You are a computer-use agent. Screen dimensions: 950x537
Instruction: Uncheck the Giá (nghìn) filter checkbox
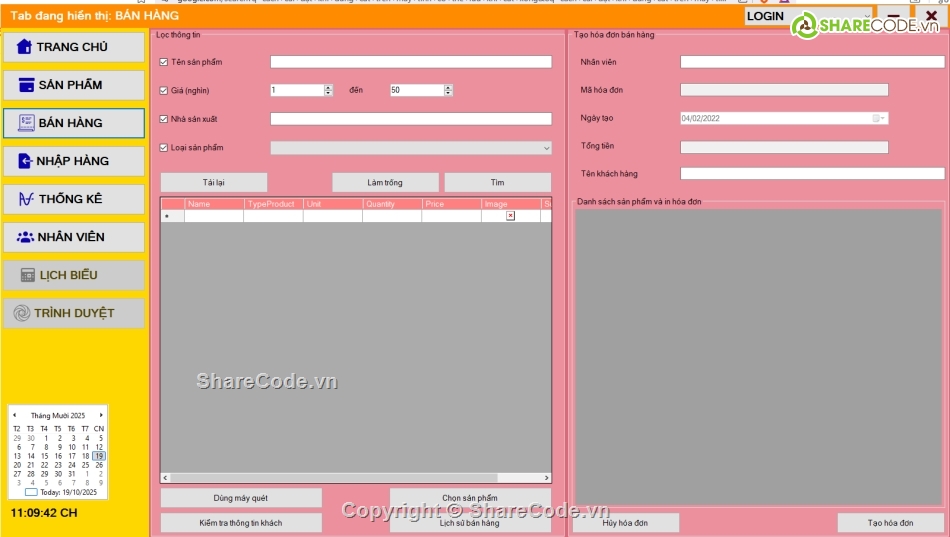[164, 91]
